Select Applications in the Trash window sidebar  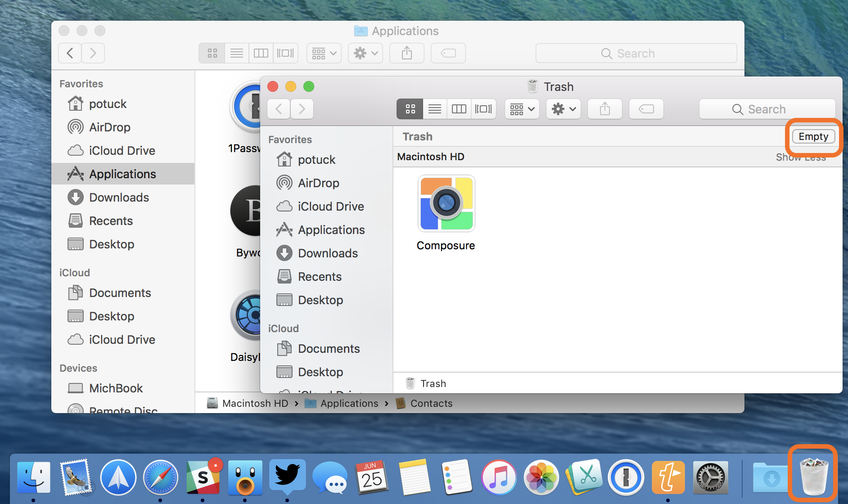tap(332, 229)
